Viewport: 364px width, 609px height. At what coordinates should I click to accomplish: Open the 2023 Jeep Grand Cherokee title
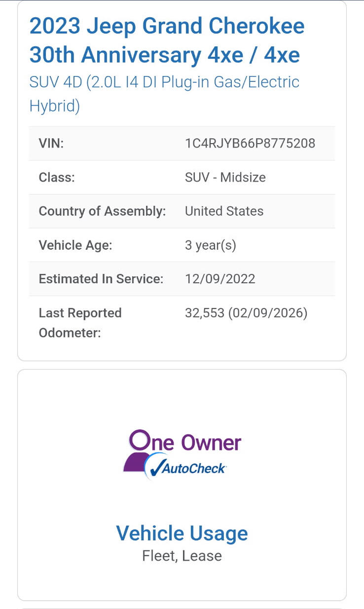click(167, 40)
